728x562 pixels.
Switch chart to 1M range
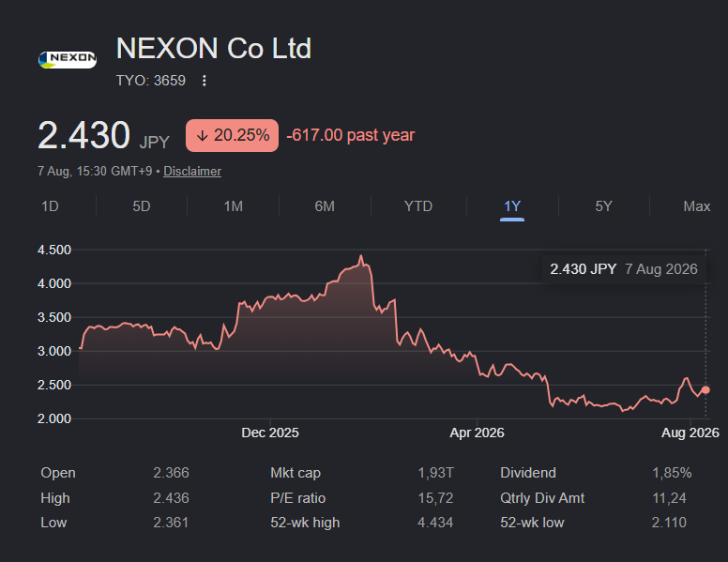[x=233, y=206]
